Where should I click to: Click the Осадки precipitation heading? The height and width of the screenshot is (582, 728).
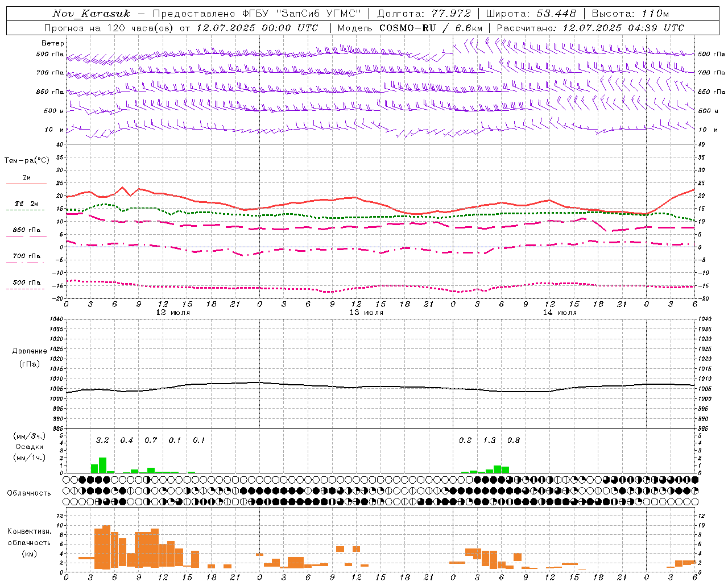point(30,447)
